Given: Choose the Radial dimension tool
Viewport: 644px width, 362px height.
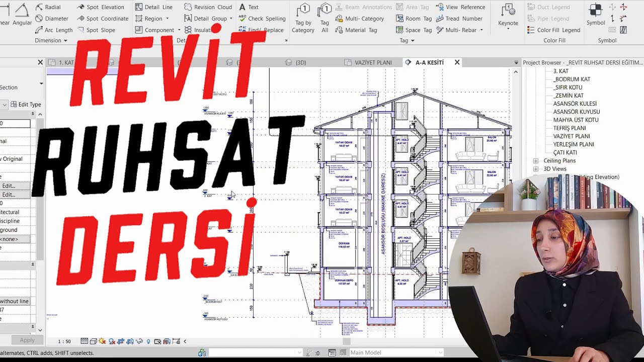Looking at the screenshot, I should tap(48, 7).
